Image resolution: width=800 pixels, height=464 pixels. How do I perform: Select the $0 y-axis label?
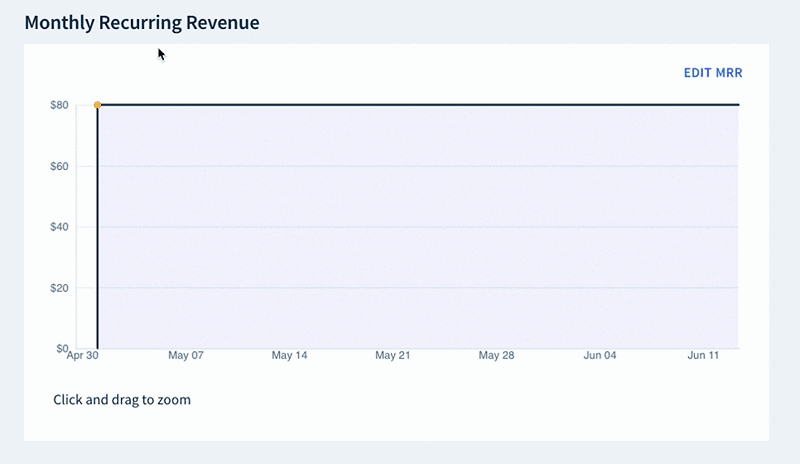62,348
